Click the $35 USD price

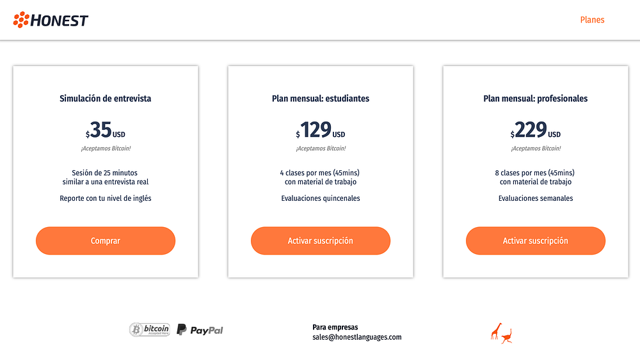point(106,131)
